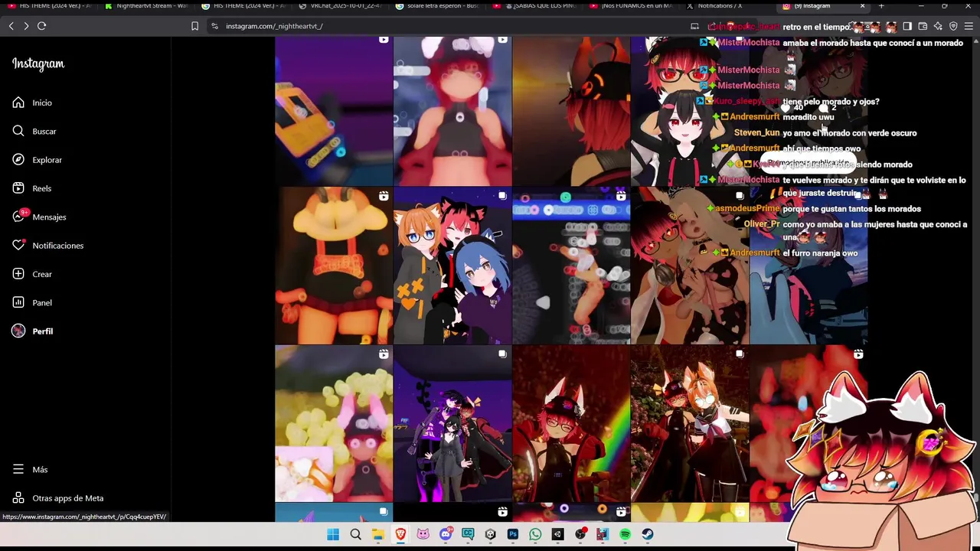
Task: Select the (9) Instagram tab
Action: coord(824,6)
